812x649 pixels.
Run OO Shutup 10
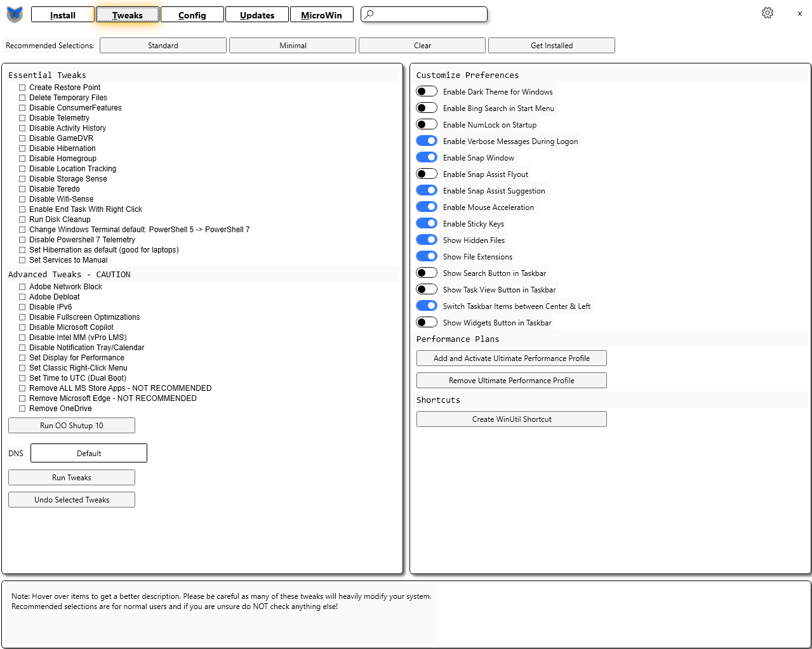coord(71,425)
